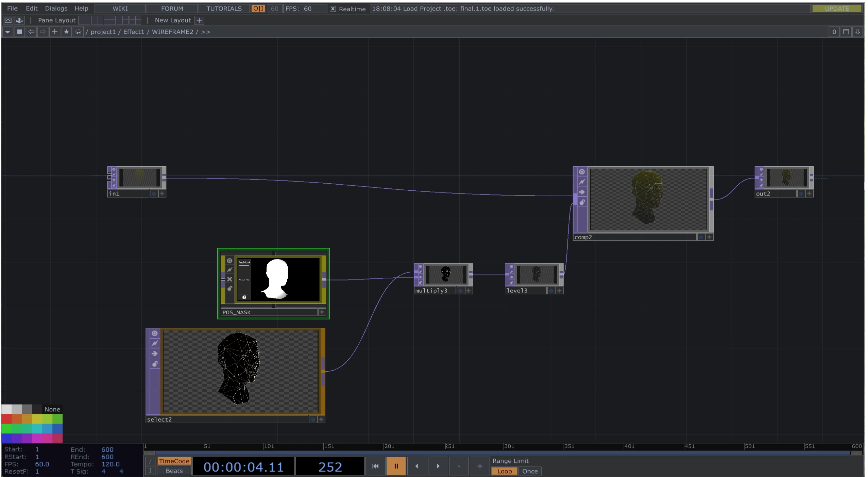This screenshot has width=868, height=477.
Task: Open the FORUM link
Action: (x=172, y=8)
